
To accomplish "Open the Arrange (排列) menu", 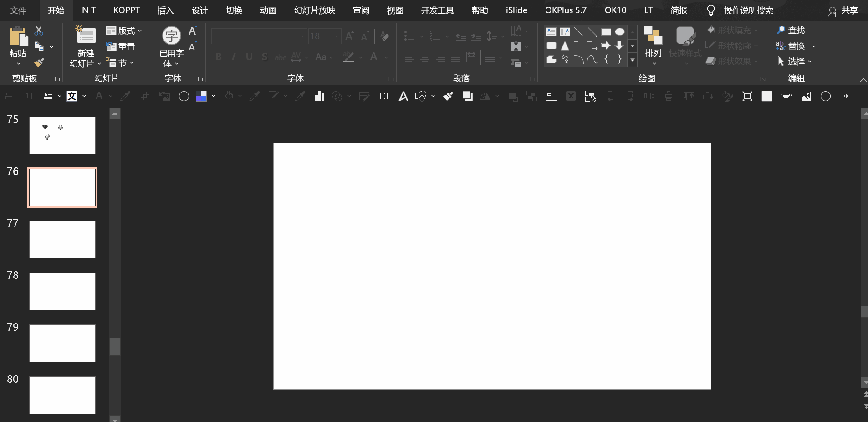I will click(x=653, y=46).
